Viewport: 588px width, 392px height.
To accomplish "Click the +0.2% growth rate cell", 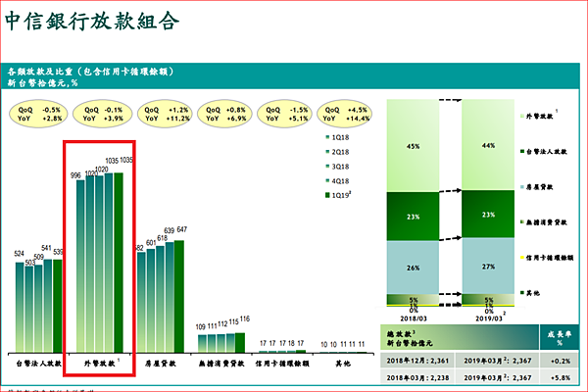I will 560,361.
